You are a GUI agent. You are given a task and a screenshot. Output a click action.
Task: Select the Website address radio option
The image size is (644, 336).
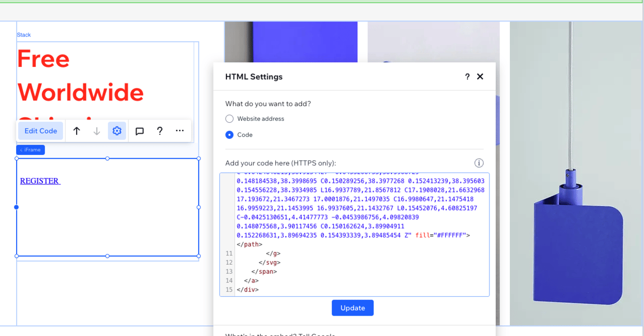point(230,118)
